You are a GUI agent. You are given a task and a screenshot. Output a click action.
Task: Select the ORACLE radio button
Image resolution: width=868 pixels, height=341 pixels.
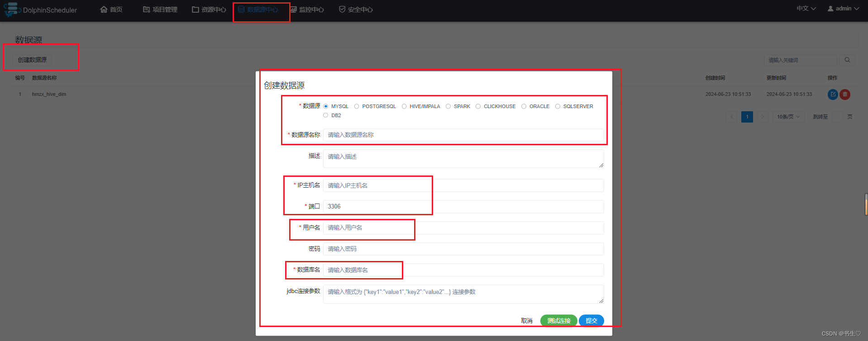pyautogui.click(x=524, y=106)
